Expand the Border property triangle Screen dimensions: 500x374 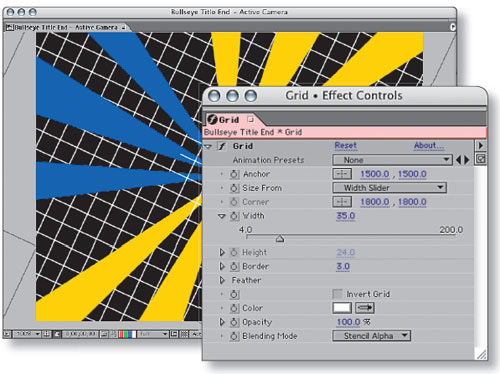pos(222,266)
